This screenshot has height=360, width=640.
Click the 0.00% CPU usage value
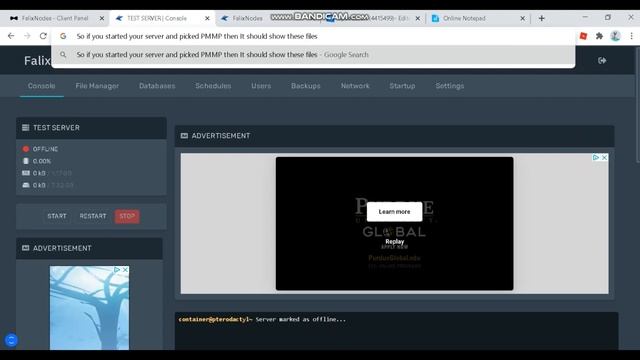42,161
